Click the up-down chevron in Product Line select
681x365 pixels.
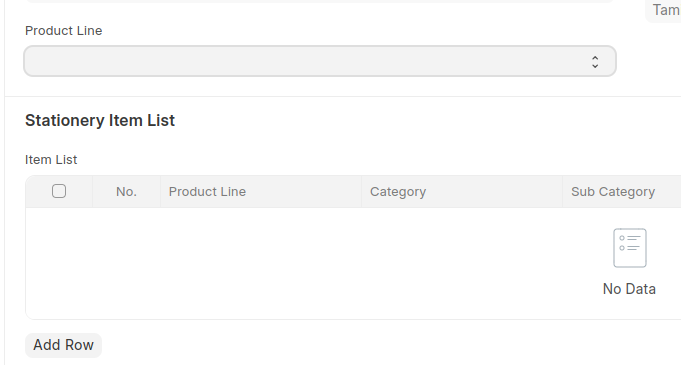click(595, 62)
